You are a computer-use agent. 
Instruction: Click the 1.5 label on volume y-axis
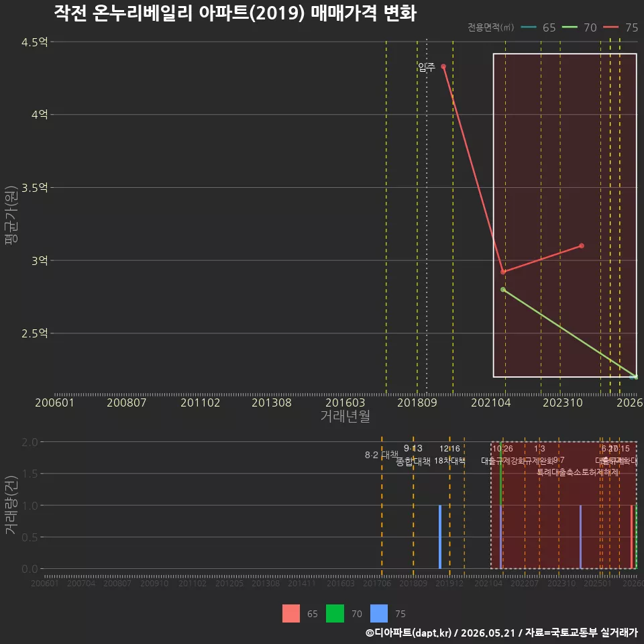click(30, 474)
